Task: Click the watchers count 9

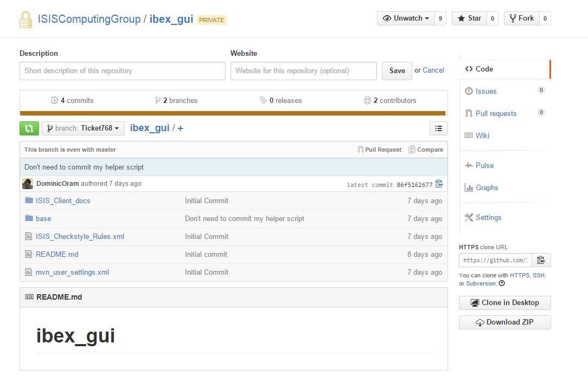Action: 440,18
